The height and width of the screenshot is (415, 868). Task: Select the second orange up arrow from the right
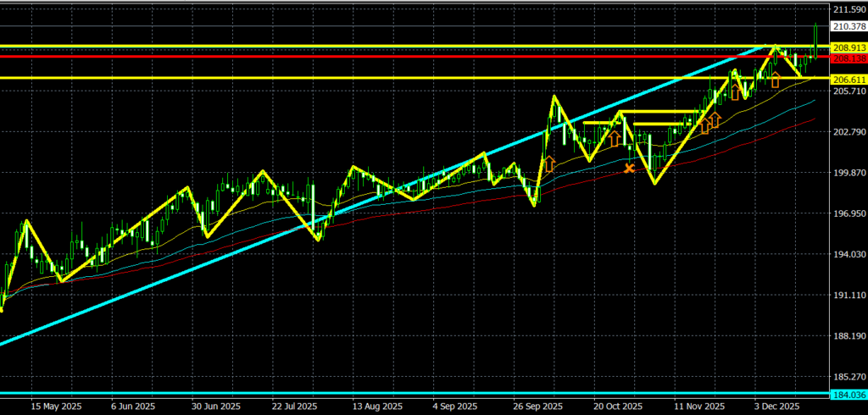(x=736, y=91)
